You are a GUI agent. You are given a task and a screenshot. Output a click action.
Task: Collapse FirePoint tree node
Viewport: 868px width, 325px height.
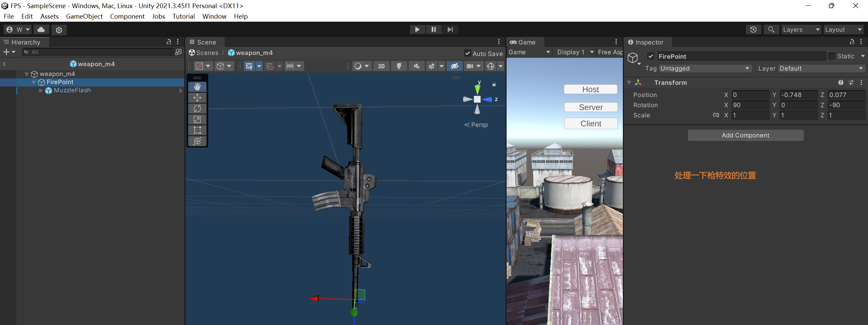tap(34, 82)
